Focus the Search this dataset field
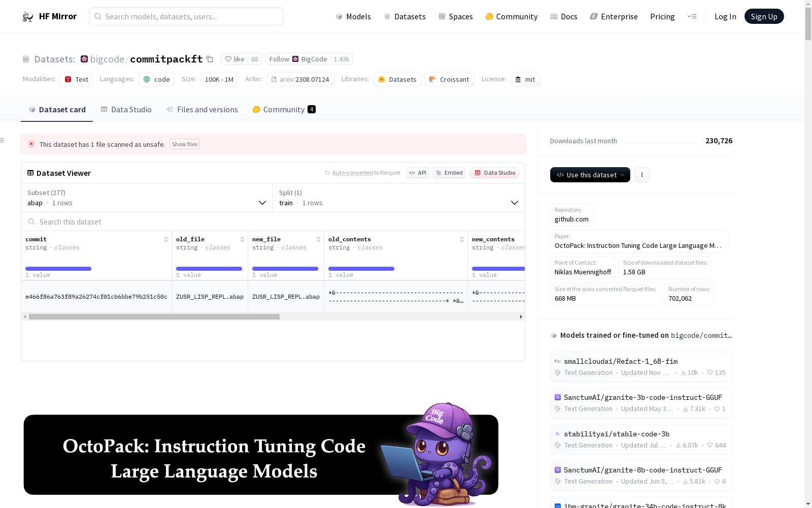Image resolution: width=812 pixels, height=508 pixels. [x=273, y=222]
